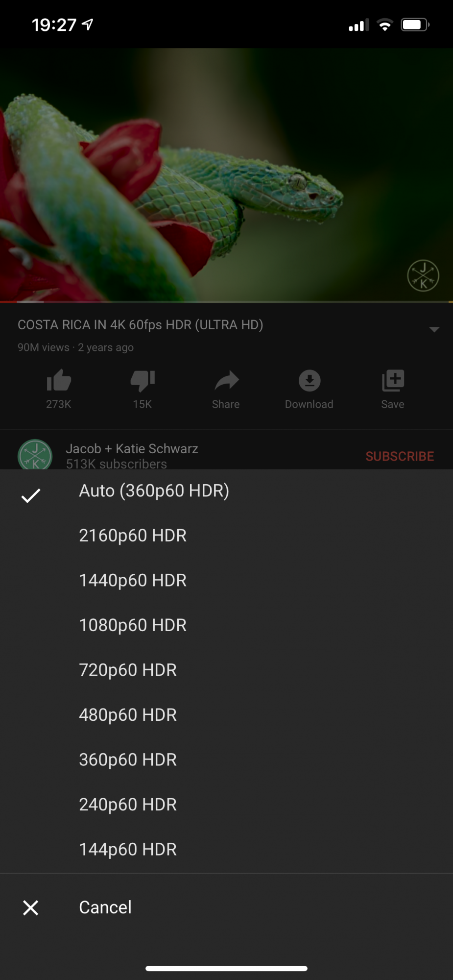Image resolution: width=453 pixels, height=980 pixels.
Task: Tap the Download icon
Action: [310, 381]
